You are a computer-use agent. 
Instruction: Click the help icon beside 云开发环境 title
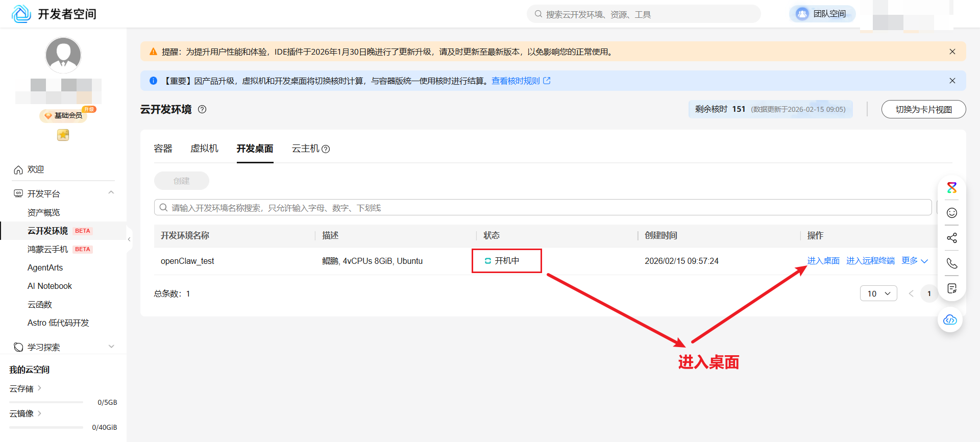202,109
